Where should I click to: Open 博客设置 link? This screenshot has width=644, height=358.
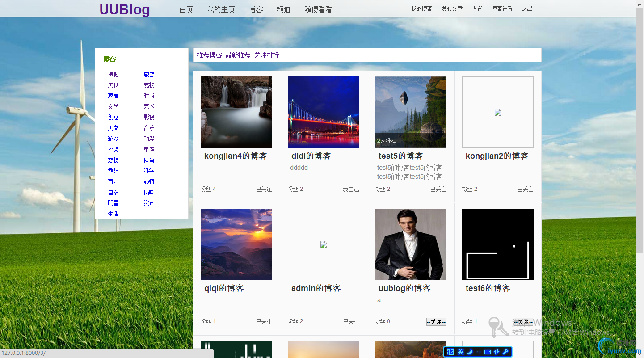coord(502,8)
